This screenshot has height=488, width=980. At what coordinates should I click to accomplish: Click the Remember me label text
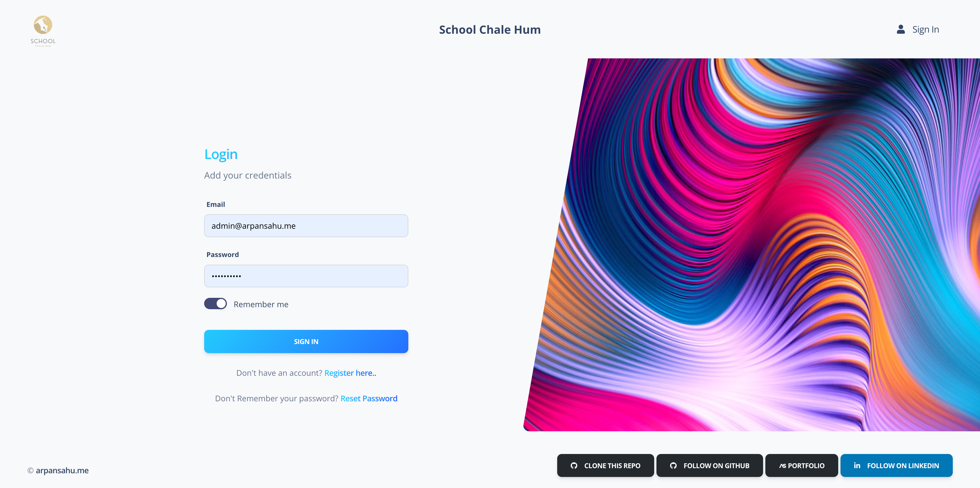[261, 304]
